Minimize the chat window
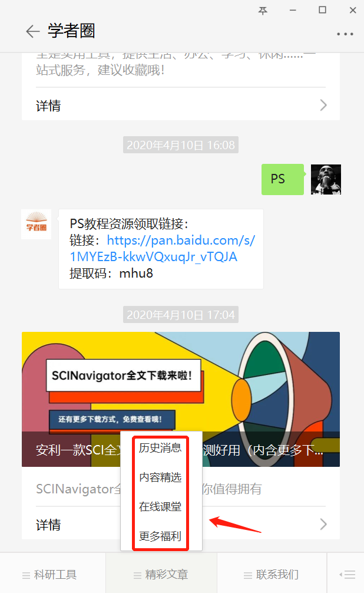 (293, 10)
